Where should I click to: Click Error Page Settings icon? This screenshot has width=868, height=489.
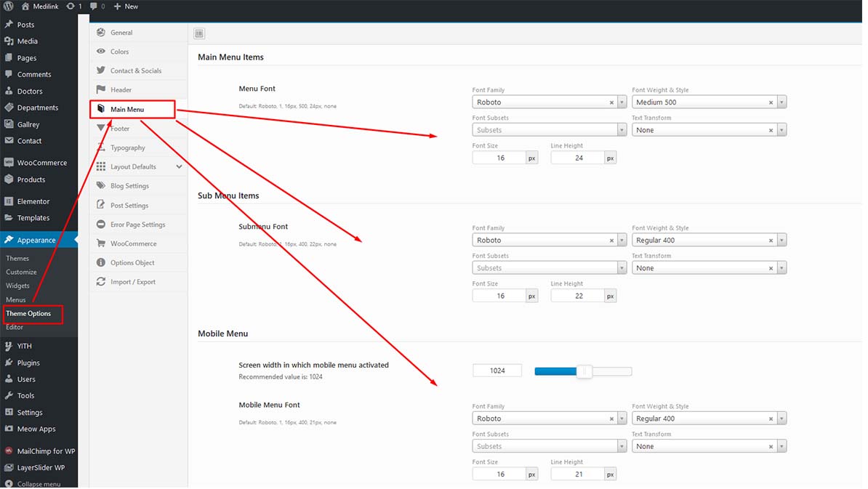101,224
